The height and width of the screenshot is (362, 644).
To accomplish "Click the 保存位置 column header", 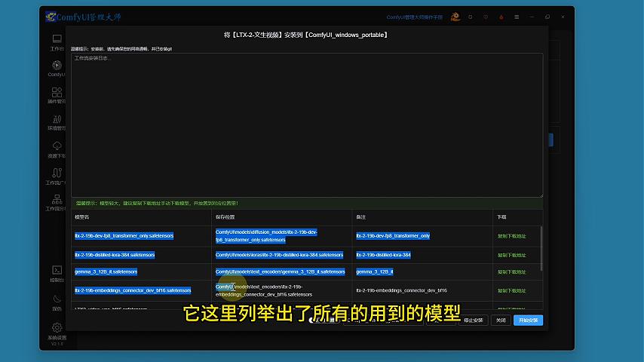I will coord(225,217).
